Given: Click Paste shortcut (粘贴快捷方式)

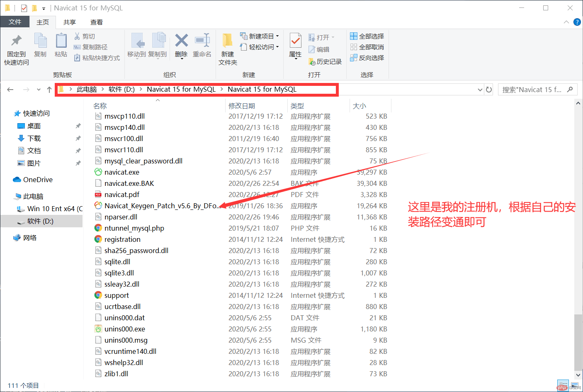Looking at the screenshot, I should [97, 58].
